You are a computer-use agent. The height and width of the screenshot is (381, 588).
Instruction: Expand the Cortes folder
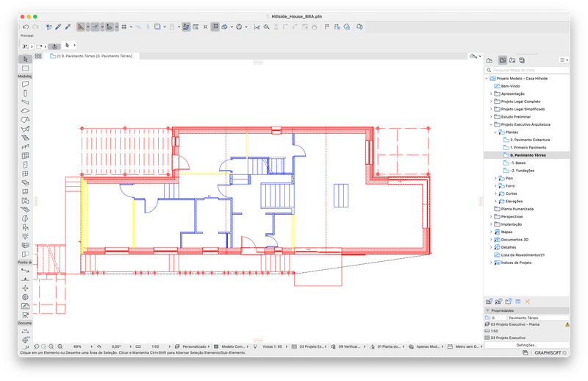(x=495, y=193)
